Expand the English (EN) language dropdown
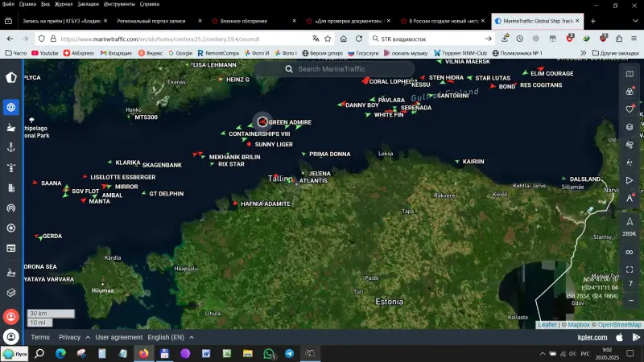Screen dimensions: 644x362 pyautogui.click(x=171, y=337)
